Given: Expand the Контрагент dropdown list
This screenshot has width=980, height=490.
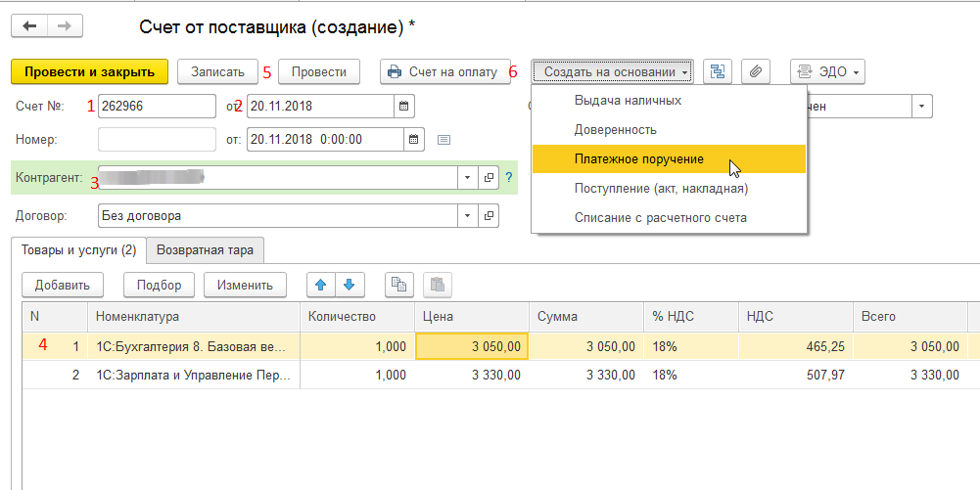Looking at the screenshot, I should click(467, 177).
